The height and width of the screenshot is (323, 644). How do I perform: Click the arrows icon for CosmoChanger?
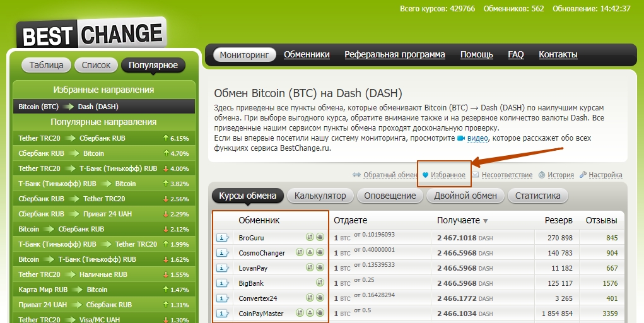[x=300, y=252]
